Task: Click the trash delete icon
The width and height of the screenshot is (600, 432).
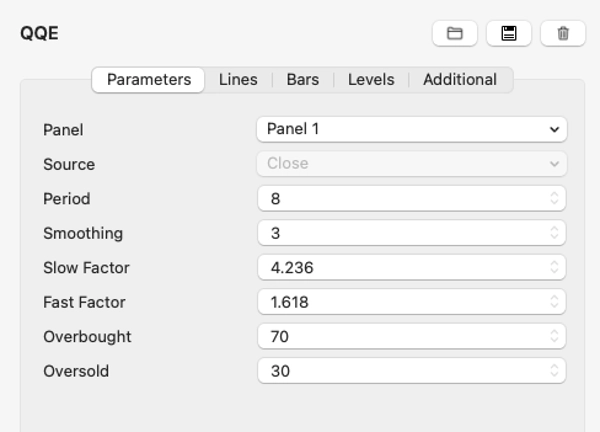Action: click(563, 33)
